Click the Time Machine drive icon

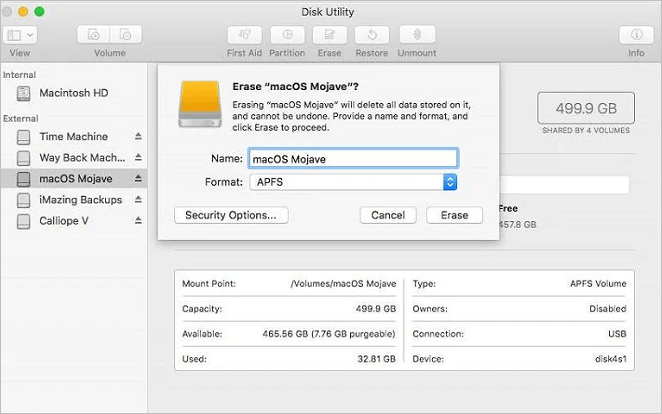click(x=24, y=137)
